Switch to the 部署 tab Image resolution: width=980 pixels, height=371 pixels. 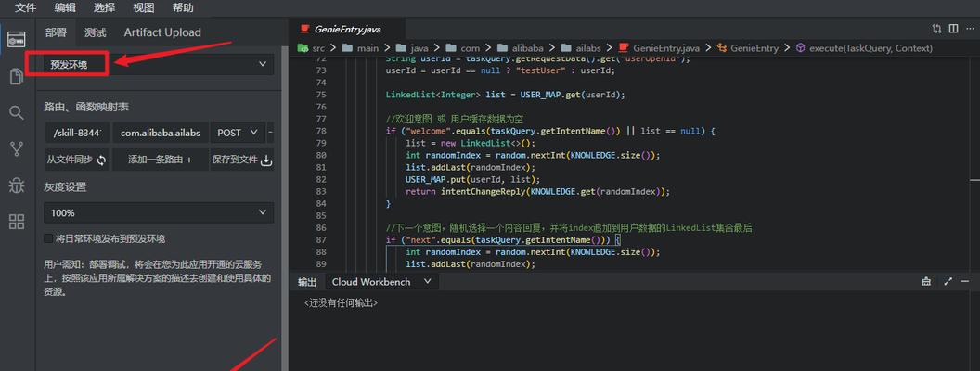coord(56,32)
